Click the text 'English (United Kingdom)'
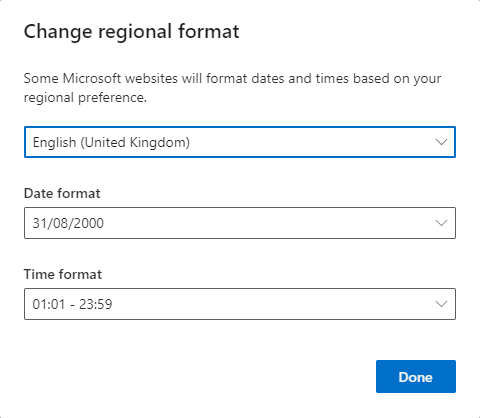Screen dimensions: 480x418 point(111,142)
